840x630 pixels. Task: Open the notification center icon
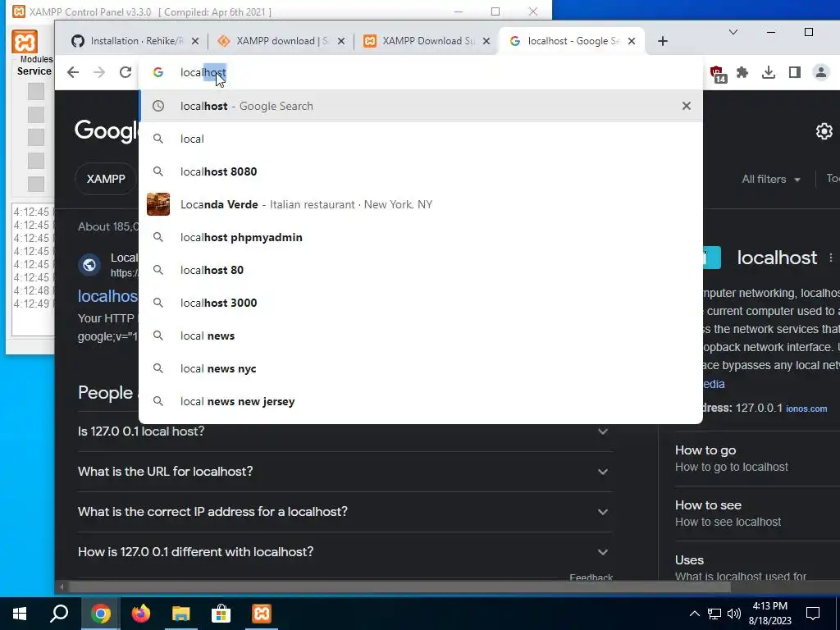(x=813, y=614)
